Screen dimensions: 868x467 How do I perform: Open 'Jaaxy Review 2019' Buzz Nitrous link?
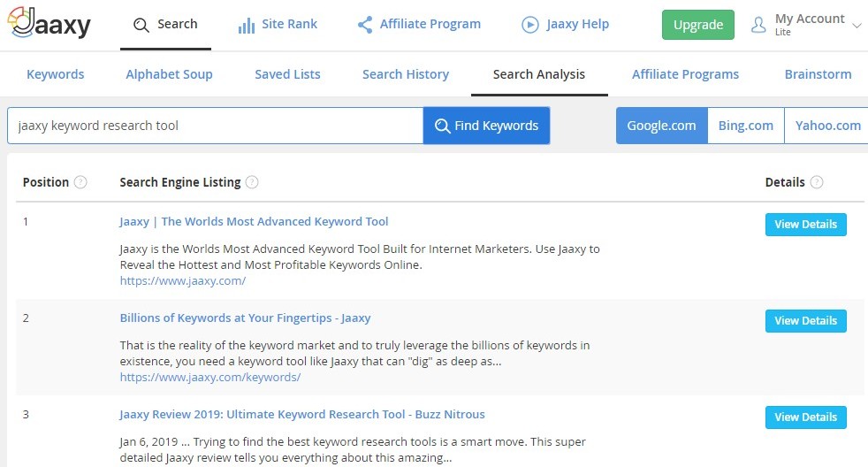301,414
